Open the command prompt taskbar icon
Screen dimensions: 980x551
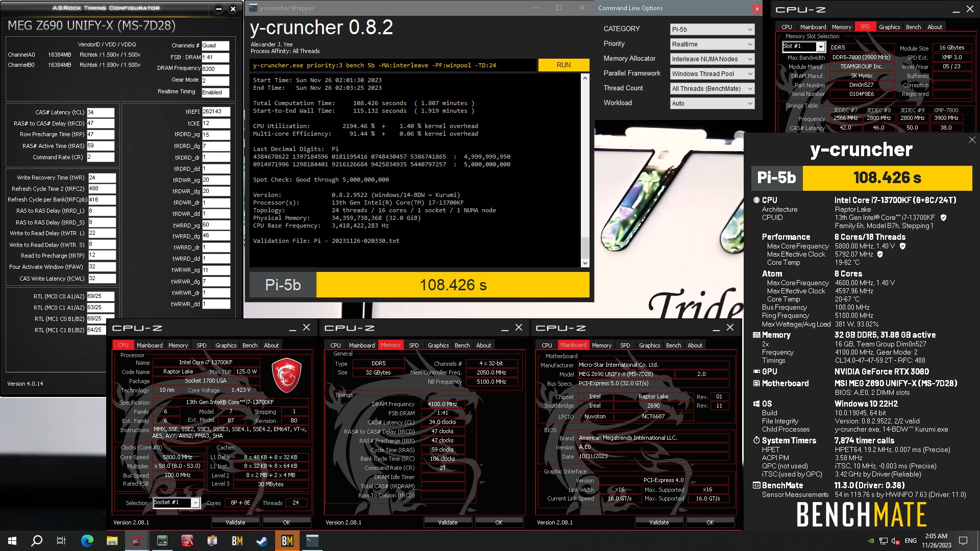(312, 541)
